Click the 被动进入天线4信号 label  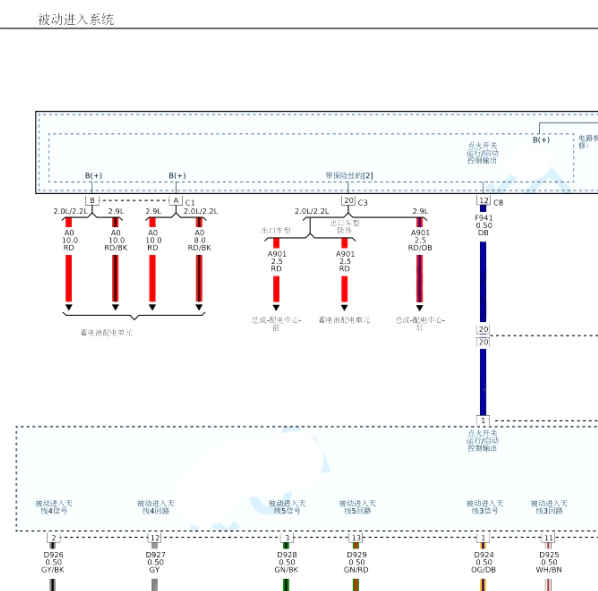pyautogui.click(x=54, y=507)
